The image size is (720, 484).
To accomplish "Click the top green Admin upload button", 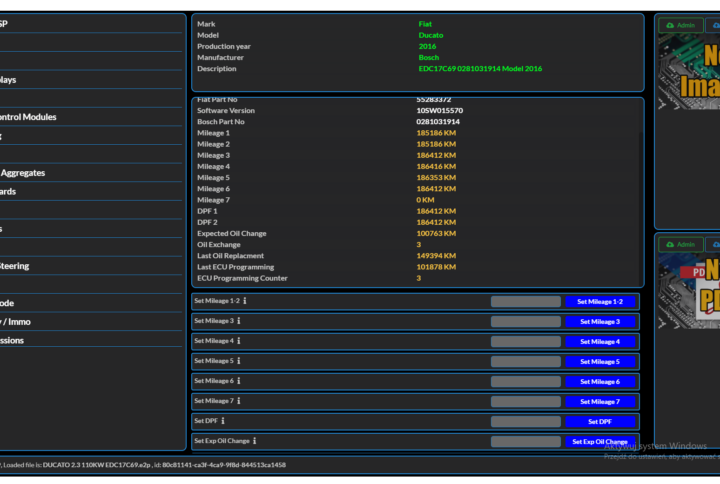I will (x=680, y=25).
